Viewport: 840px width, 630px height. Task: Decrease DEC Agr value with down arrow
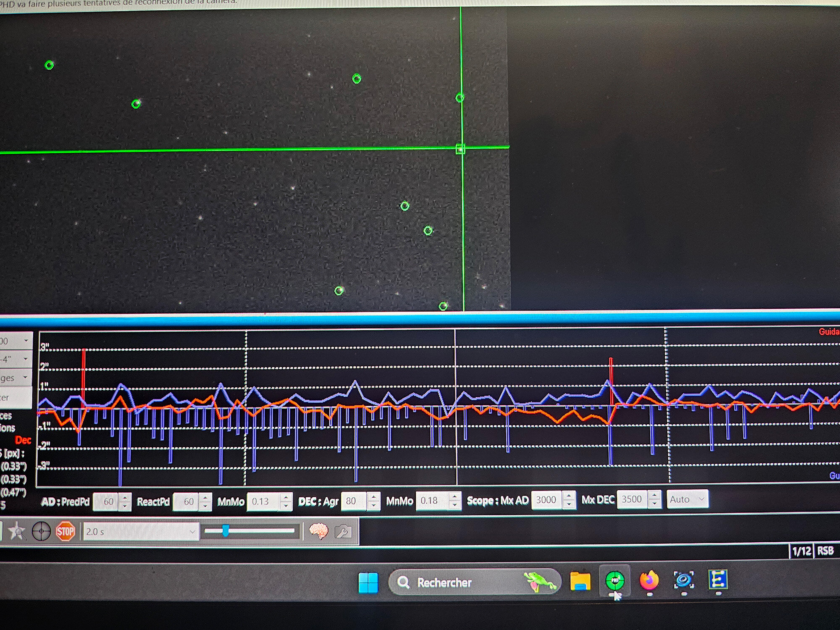tap(373, 505)
